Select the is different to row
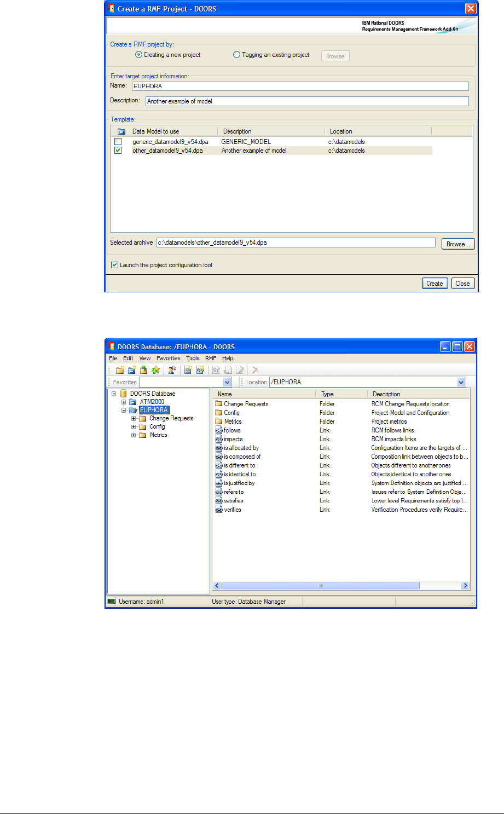504x814 pixels. point(341,465)
